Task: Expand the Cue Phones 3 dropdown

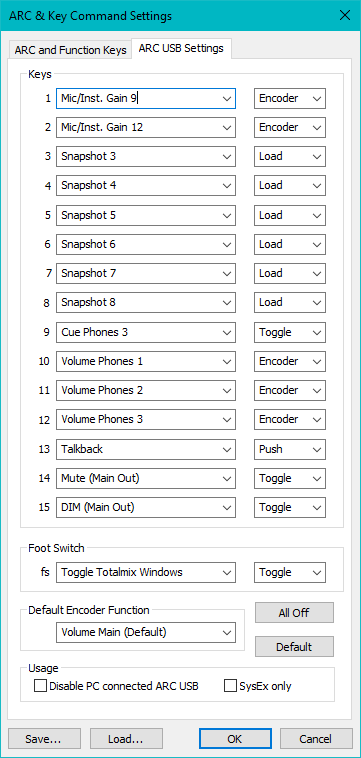Action: pyautogui.click(x=145, y=332)
